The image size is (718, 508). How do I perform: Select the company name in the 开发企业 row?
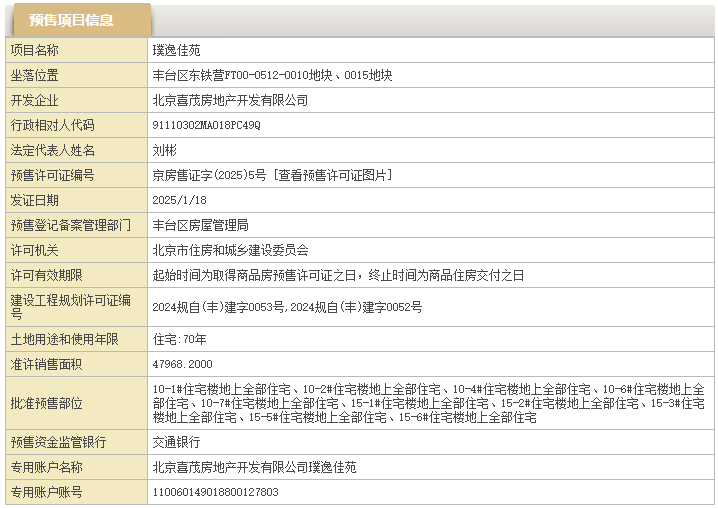tap(229, 100)
